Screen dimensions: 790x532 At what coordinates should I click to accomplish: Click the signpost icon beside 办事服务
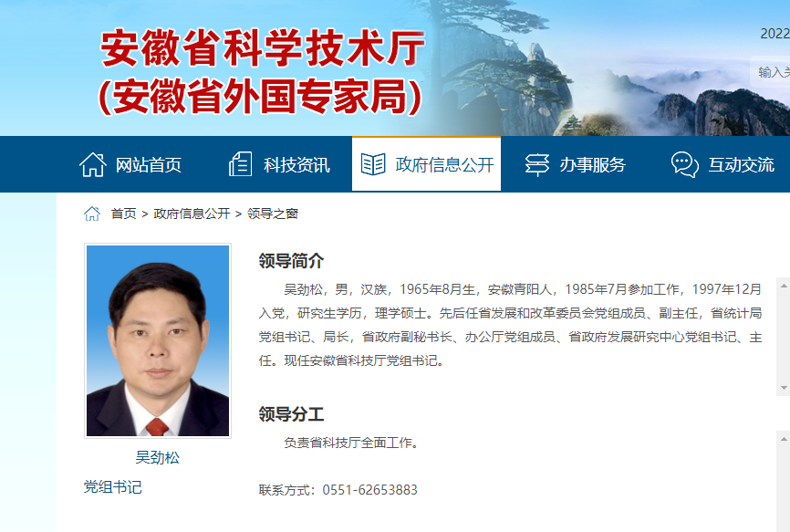click(x=537, y=165)
